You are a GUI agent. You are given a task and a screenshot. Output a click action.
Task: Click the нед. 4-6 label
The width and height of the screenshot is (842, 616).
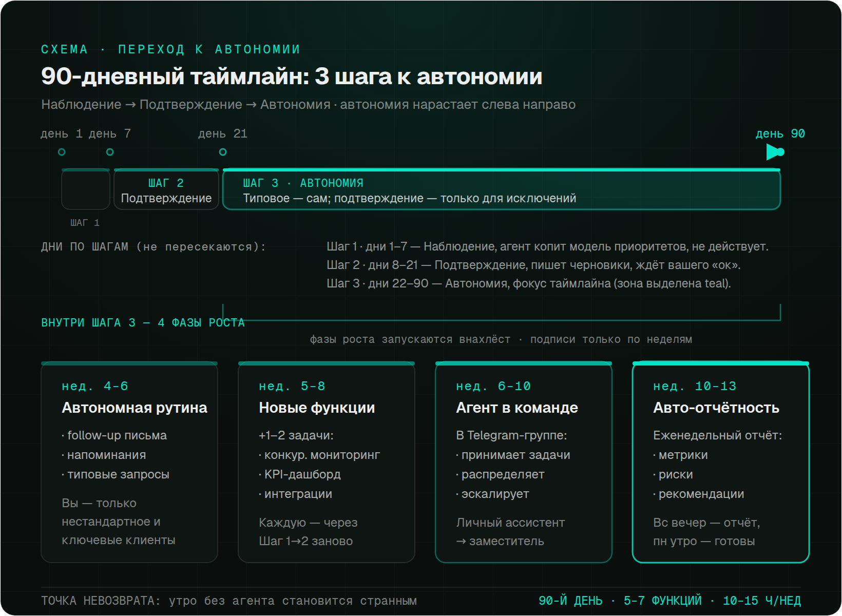pyautogui.click(x=95, y=386)
